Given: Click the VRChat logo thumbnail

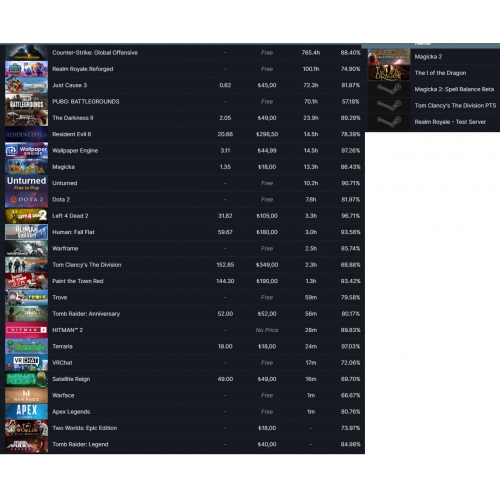Looking at the screenshot, I should [26, 363].
